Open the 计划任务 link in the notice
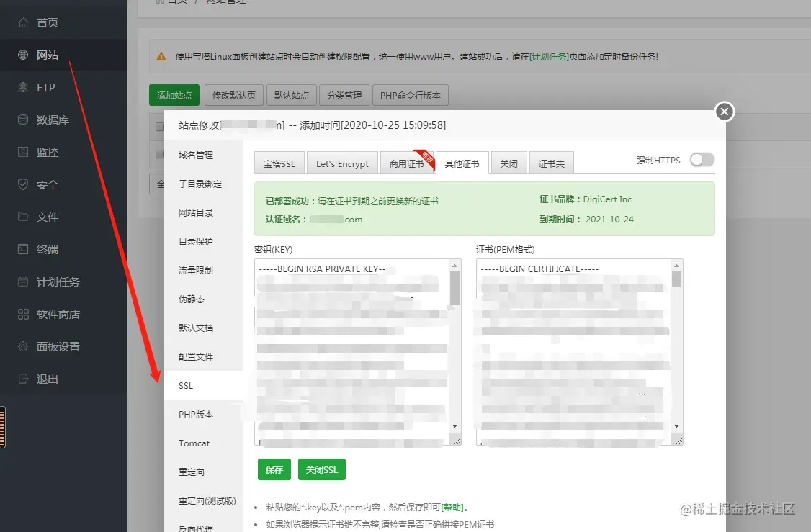The image size is (811, 532). tap(549, 56)
